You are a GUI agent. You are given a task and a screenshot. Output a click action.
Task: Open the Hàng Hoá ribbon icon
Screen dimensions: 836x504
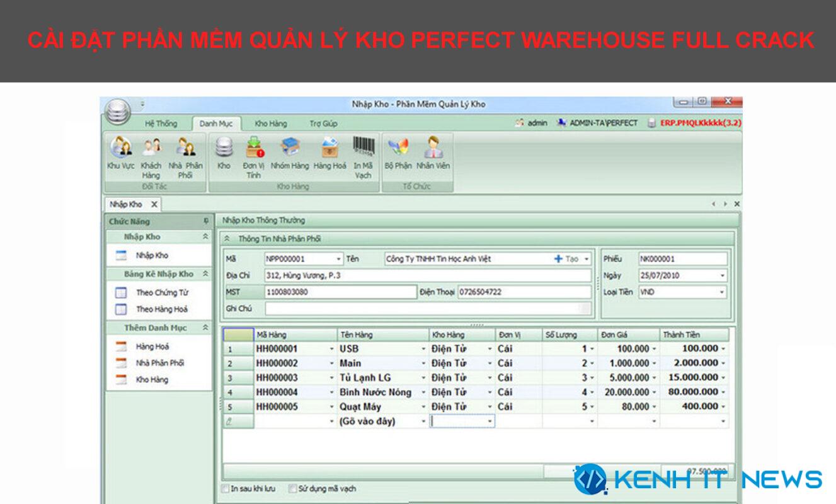click(330, 153)
